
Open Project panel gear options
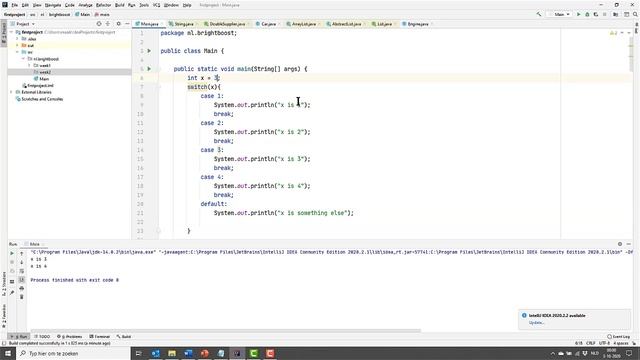coord(119,24)
